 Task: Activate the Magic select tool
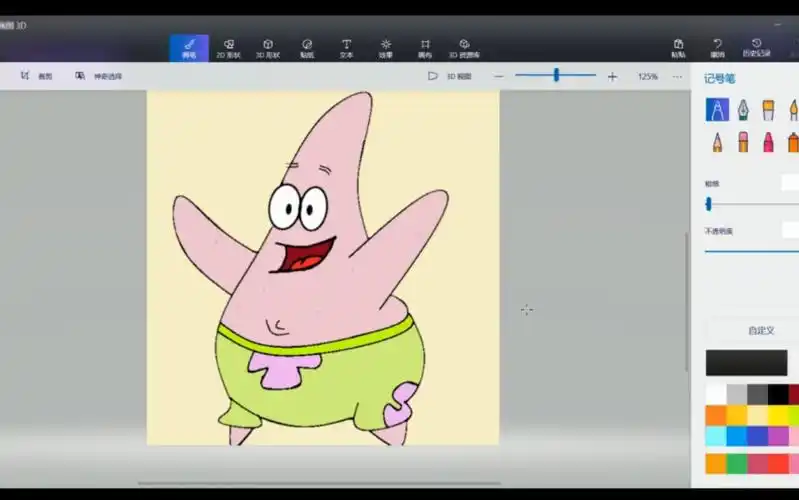(x=80, y=76)
